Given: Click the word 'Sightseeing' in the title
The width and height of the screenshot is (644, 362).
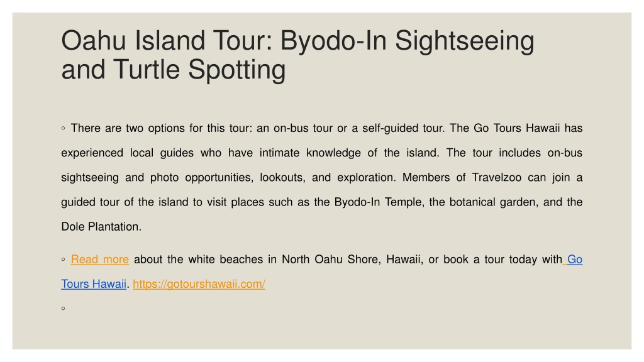Looking at the screenshot, I should click(x=465, y=41).
